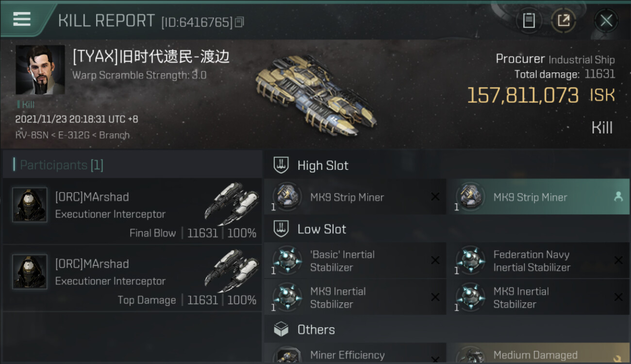Screen dimensions: 631x364
Task: Tap the Federation Navy Inertial Stabilizer icon
Action: pyautogui.click(x=470, y=261)
